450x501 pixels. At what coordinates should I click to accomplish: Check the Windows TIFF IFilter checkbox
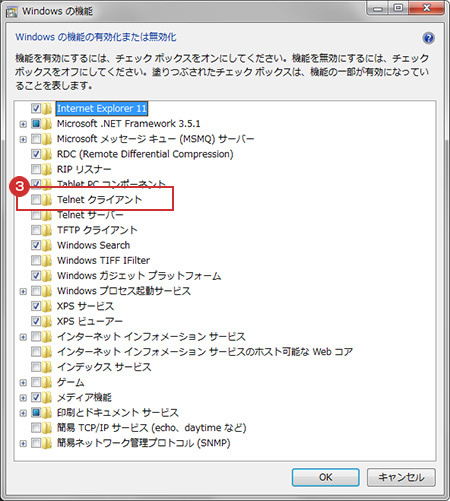[36, 260]
